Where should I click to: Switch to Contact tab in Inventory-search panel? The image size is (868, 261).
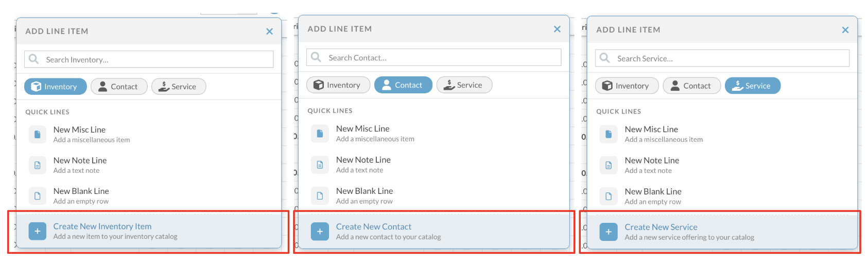(119, 87)
